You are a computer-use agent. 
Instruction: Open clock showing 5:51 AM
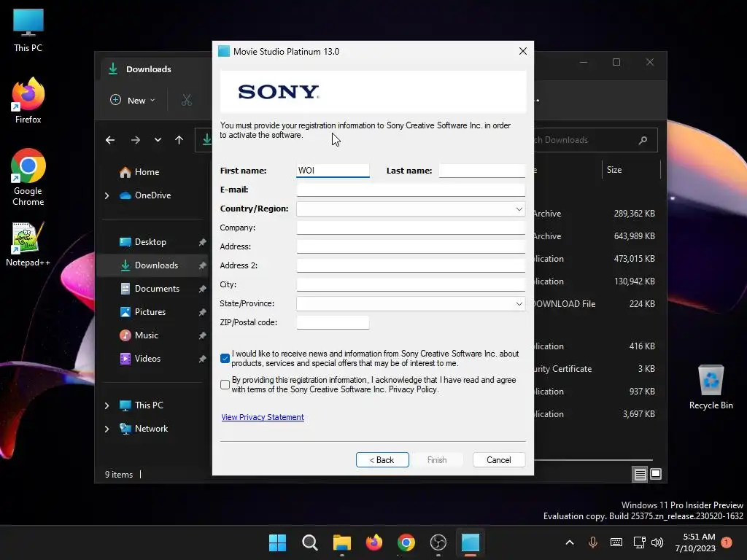(x=695, y=542)
